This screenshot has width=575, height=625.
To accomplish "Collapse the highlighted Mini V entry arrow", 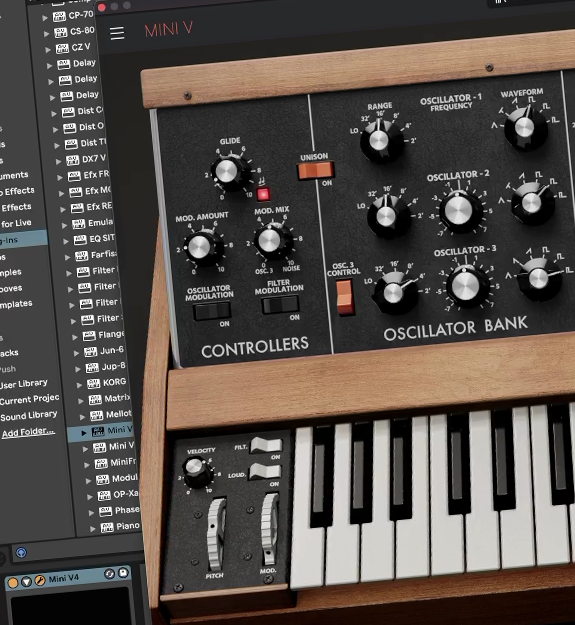I will click(84, 433).
